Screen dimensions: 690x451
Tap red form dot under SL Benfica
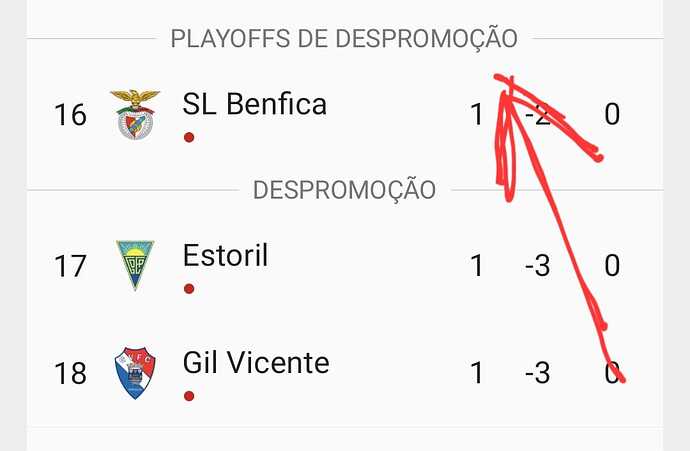click(189, 138)
